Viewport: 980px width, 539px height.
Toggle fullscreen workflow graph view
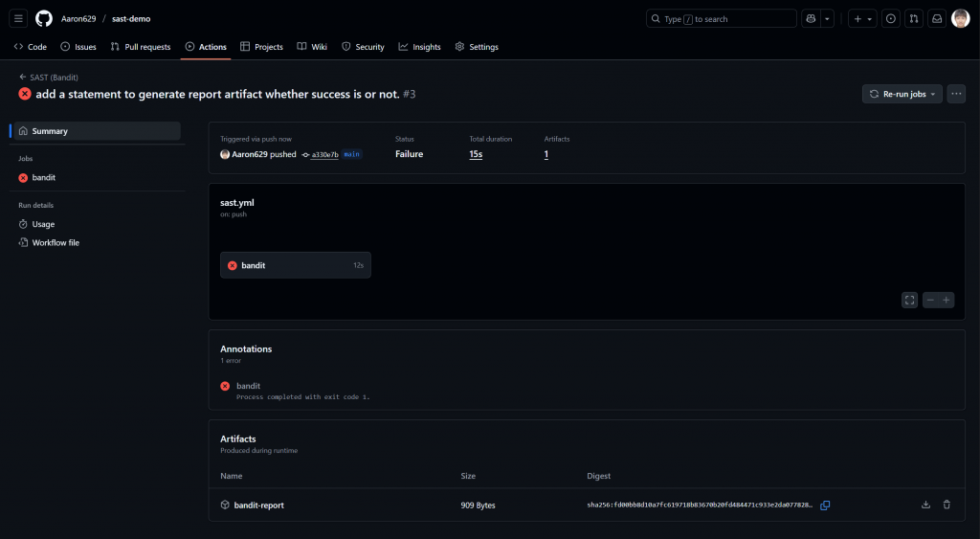point(909,301)
